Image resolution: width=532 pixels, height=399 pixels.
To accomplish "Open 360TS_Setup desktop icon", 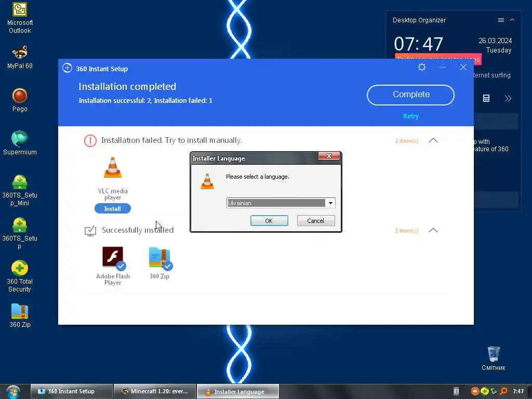I will click(20, 233).
